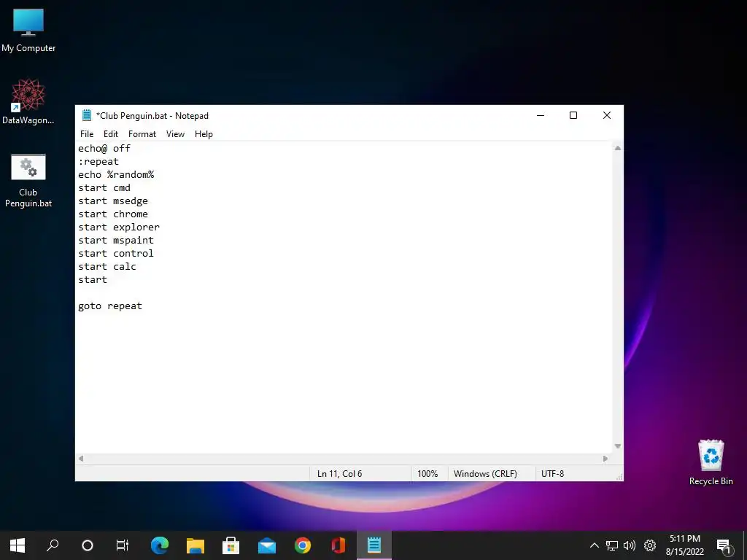Open the Help menu in Notepad

pyautogui.click(x=204, y=134)
